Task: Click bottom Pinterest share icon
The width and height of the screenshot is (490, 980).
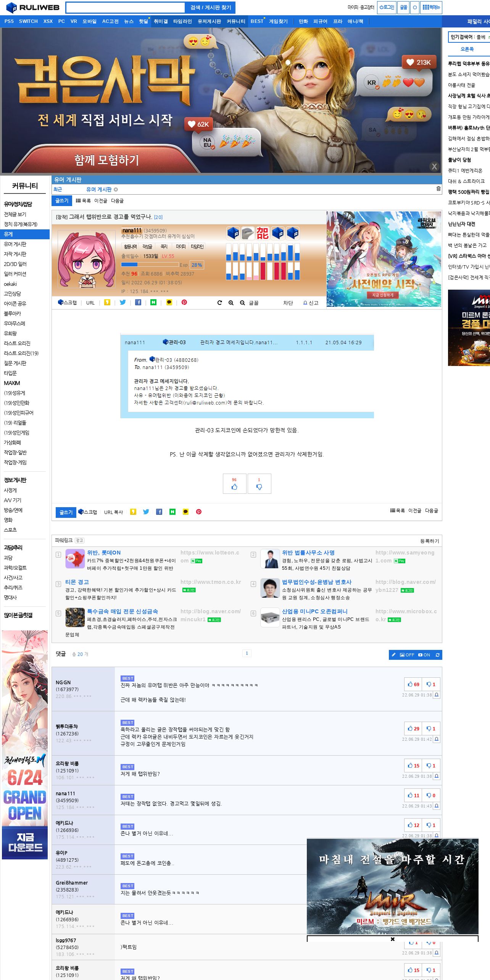Action: click(199, 512)
